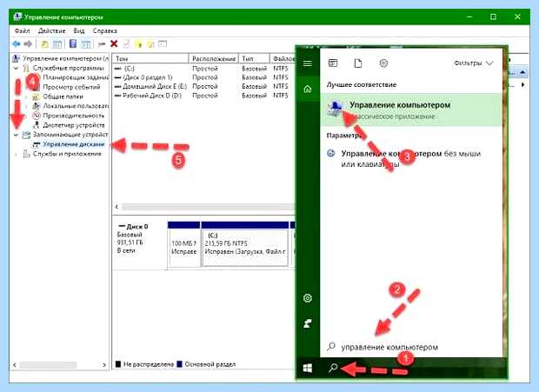Screen dimensions: 539x392
Task: Sort by the Тип column header
Action: pyautogui.click(x=254, y=59)
